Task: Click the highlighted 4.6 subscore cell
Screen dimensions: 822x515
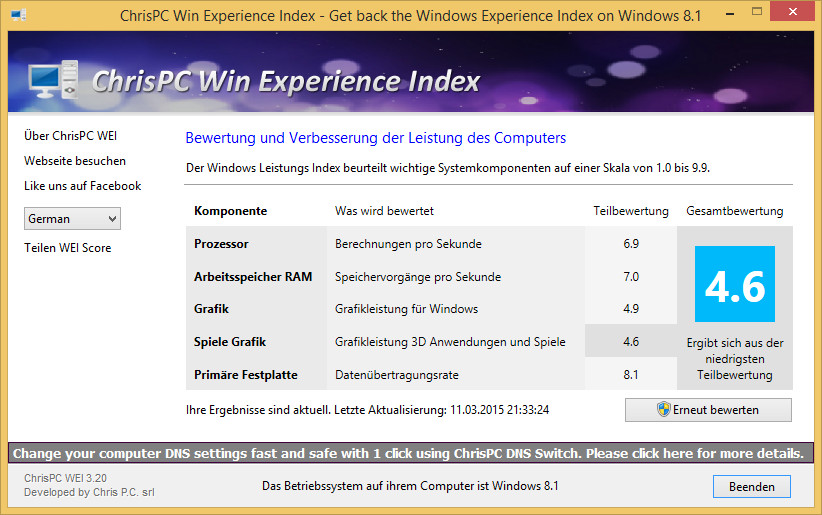Action: 631,341
